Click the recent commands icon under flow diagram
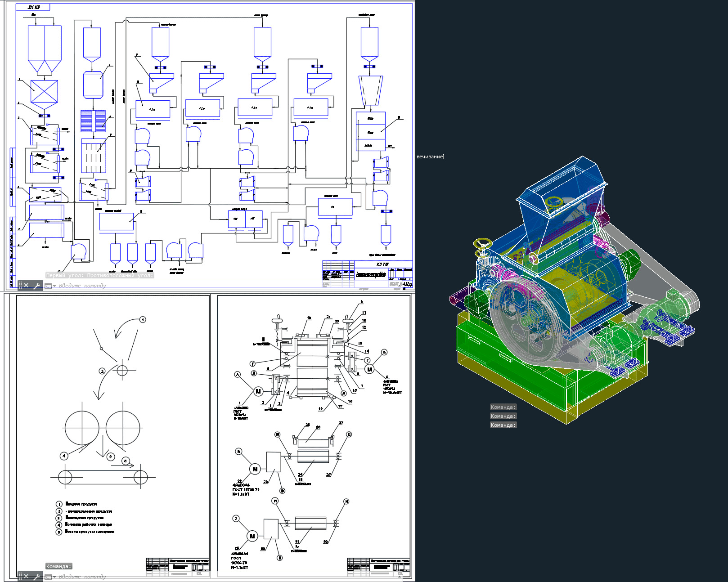The height and width of the screenshot is (582, 728). [x=48, y=286]
